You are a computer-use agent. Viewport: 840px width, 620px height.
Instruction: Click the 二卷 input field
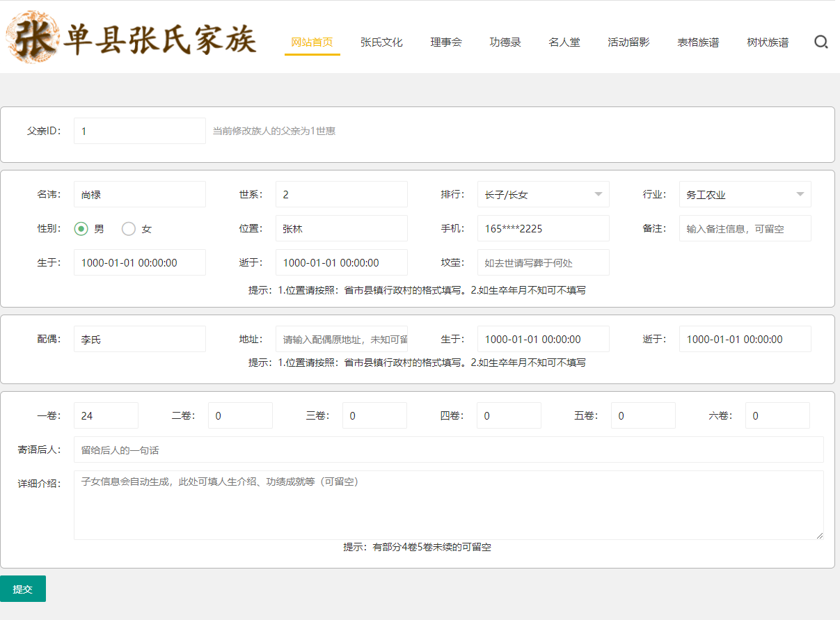(240, 415)
